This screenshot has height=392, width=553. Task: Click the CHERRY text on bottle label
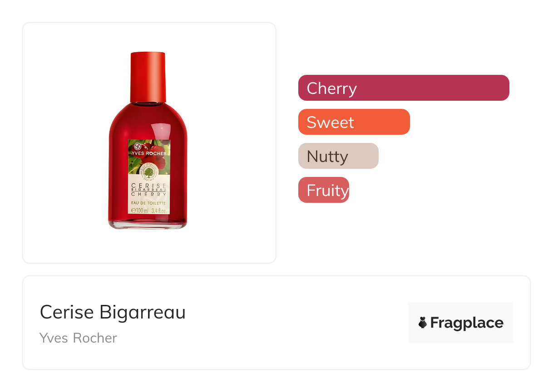[x=148, y=194]
